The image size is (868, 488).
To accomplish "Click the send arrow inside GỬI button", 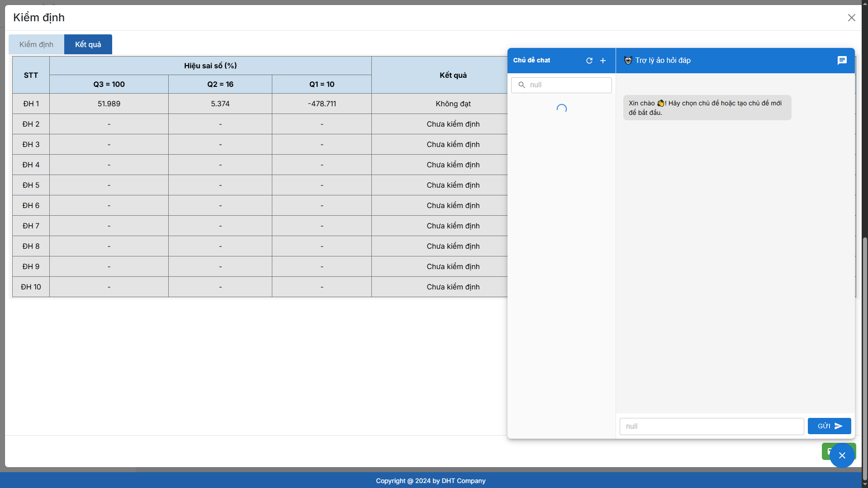I will point(838,426).
